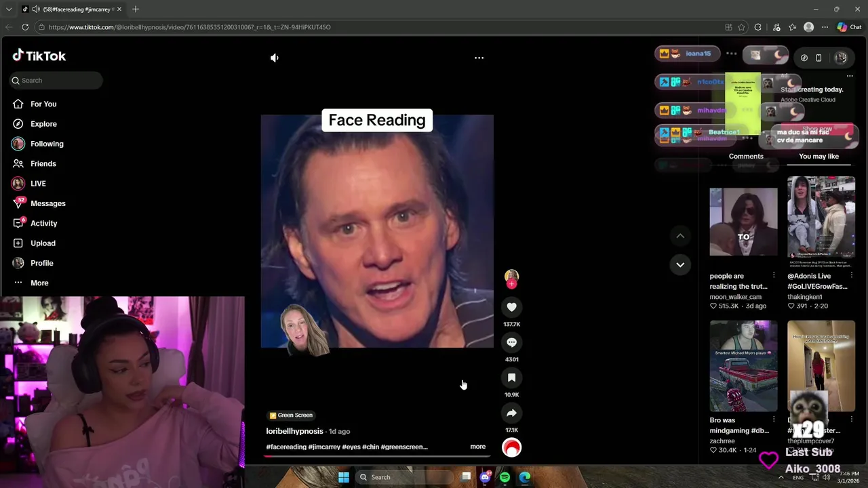The image size is (868, 488).
Task: Open options for the 'Bro was mindgaming' video
Action: coord(774,420)
